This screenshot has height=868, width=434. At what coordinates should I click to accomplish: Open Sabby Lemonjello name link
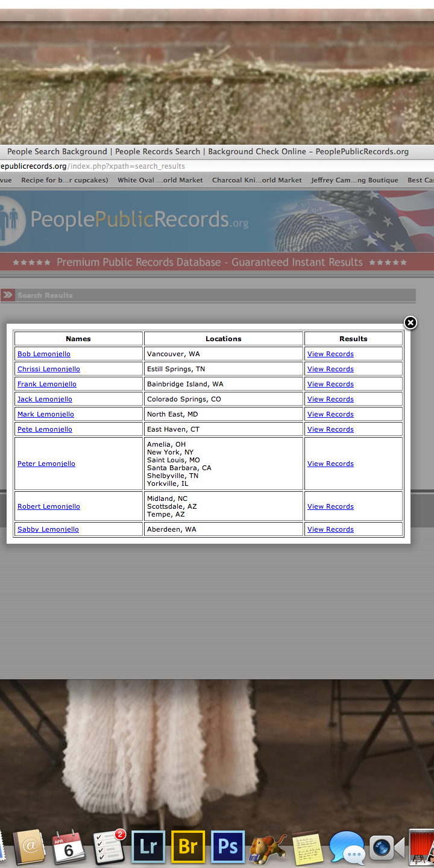tap(48, 529)
